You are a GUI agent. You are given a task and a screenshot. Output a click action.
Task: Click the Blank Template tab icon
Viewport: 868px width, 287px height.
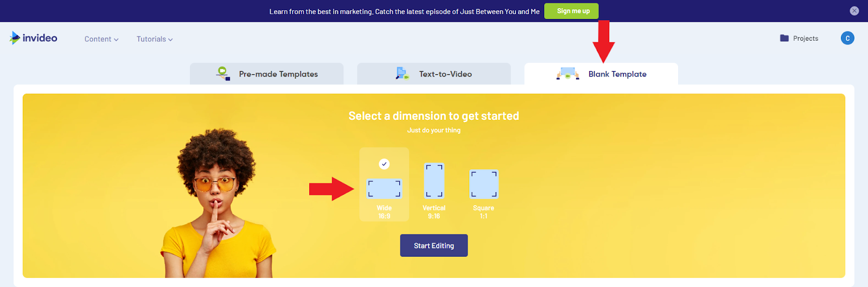pyautogui.click(x=567, y=73)
